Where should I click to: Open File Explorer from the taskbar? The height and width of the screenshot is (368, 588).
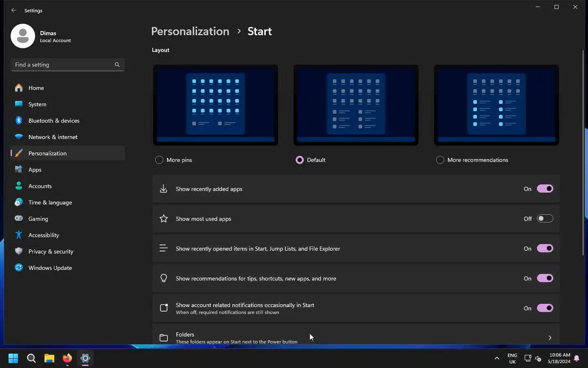(x=49, y=359)
